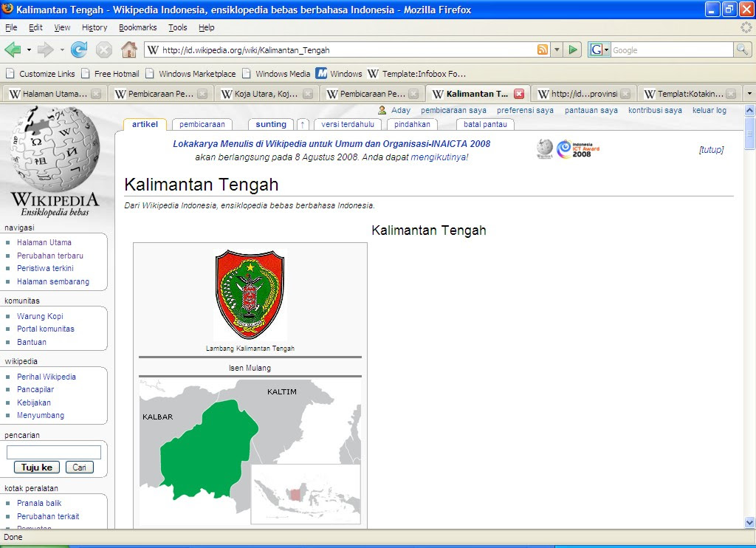Click the INAICTA 2008 award logo
Image resolution: width=756 pixels, height=548 pixels.
pos(578,149)
